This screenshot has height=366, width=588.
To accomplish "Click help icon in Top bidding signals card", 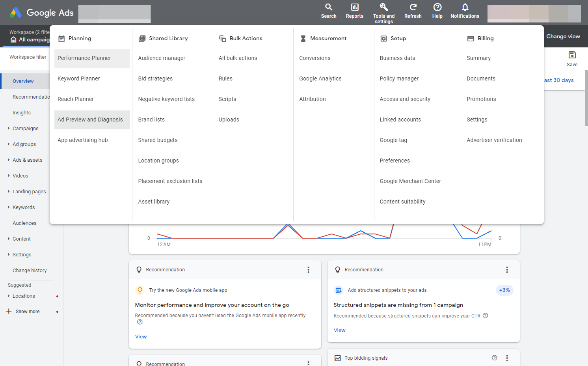I will click(x=495, y=358).
